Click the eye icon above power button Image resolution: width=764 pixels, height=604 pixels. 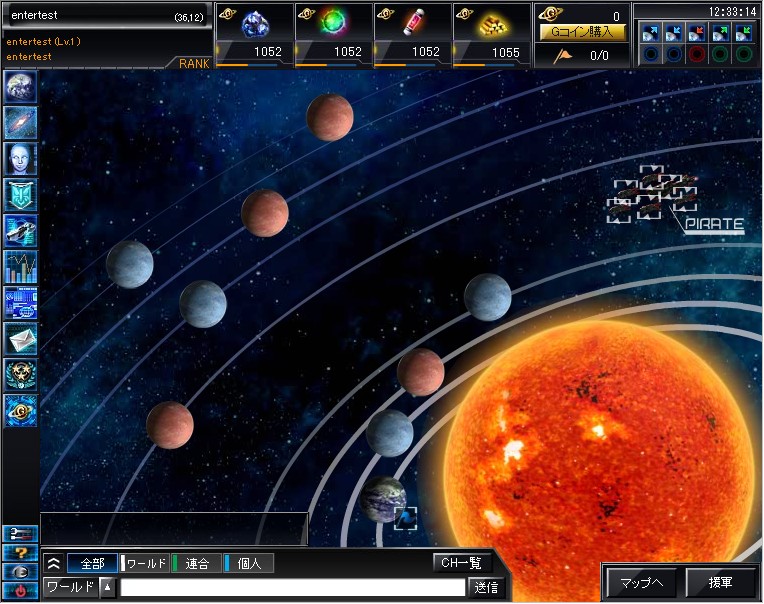(x=20, y=572)
